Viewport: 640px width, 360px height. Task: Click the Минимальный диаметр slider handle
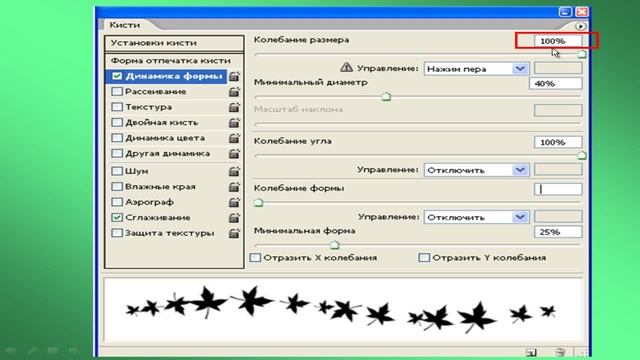pyautogui.click(x=386, y=97)
